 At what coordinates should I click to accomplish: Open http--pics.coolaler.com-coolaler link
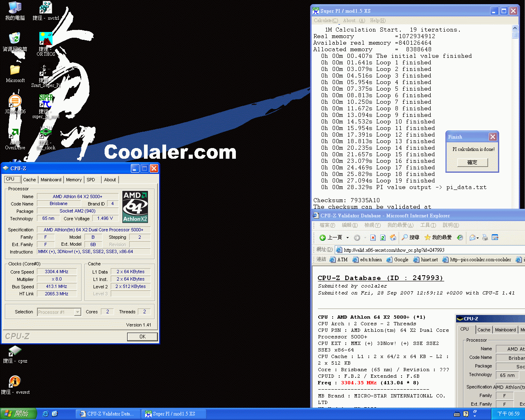477,260
